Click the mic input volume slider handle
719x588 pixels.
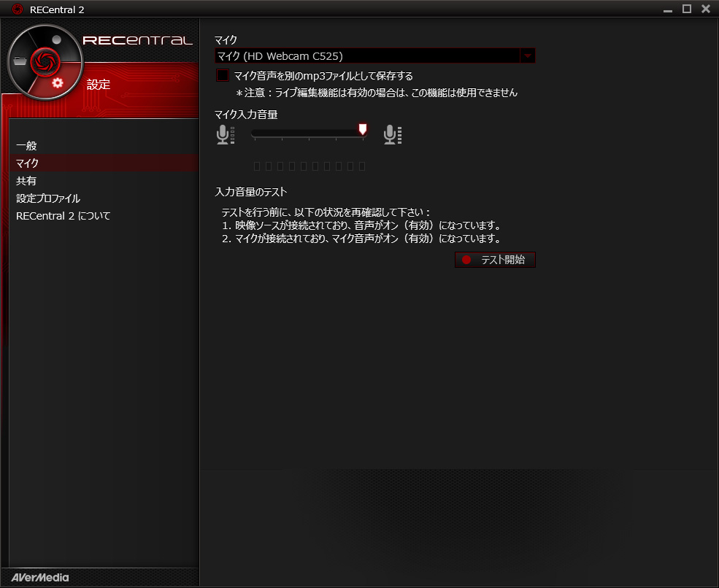[x=363, y=129]
